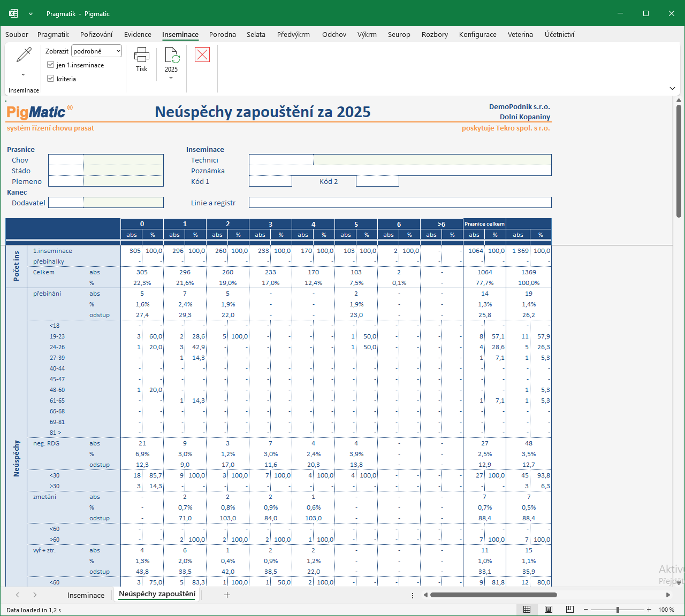Add a new sheet with plus icon

tap(227, 595)
